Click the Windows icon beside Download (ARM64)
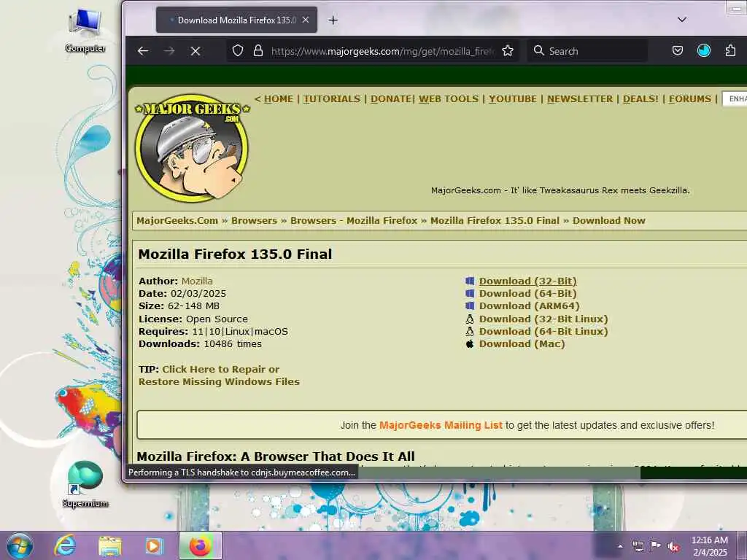The width and height of the screenshot is (747, 560). pos(470,306)
